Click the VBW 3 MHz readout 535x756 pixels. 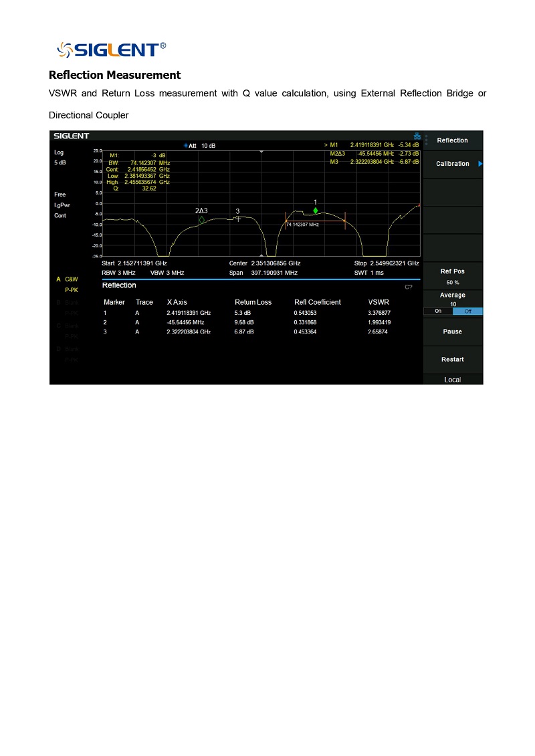[x=167, y=273]
